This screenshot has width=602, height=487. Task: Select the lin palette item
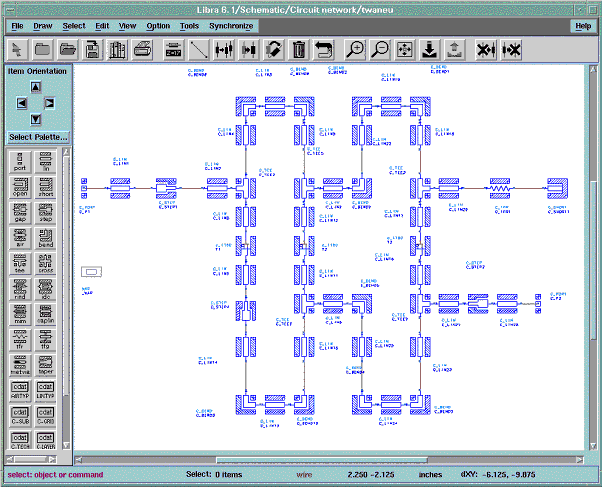point(45,162)
